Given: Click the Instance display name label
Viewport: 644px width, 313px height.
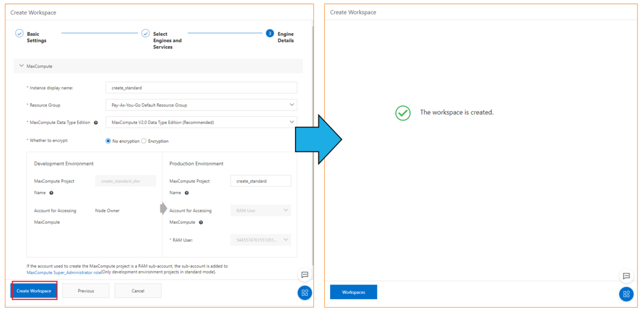Looking at the screenshot, I should tap(51, 88).
